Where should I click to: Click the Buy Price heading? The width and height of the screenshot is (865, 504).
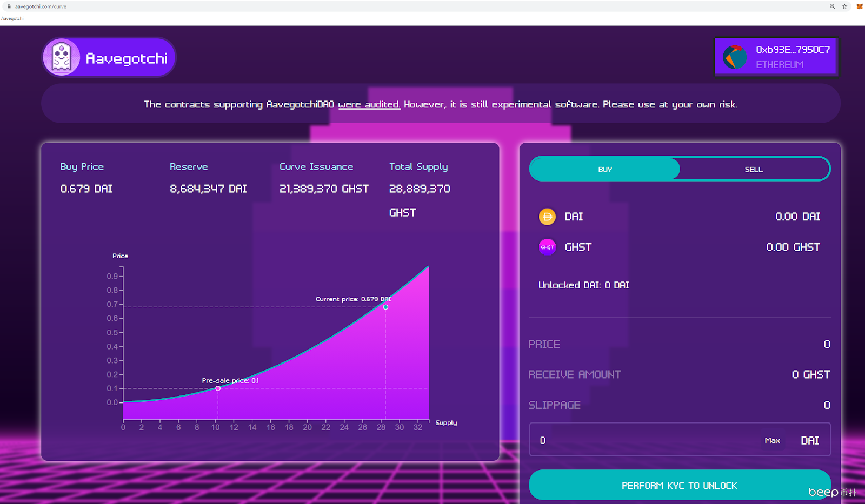[82, 166]
